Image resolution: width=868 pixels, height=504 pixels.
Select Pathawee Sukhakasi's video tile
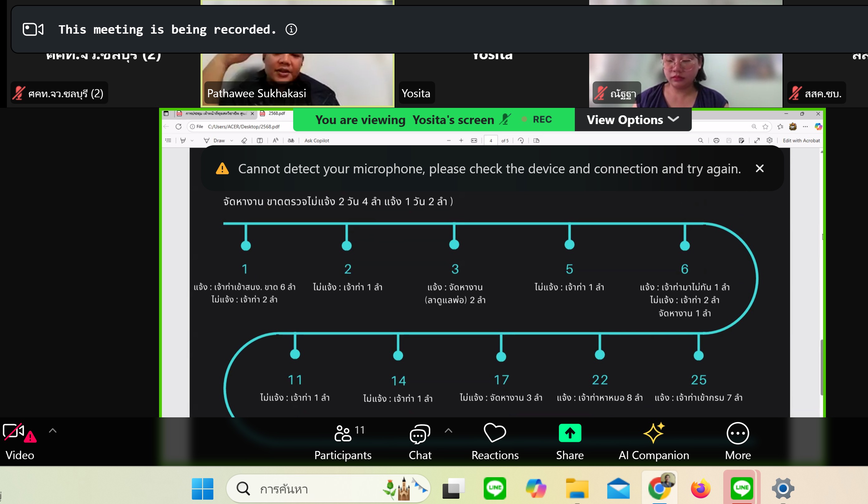(x=298, y=80)
